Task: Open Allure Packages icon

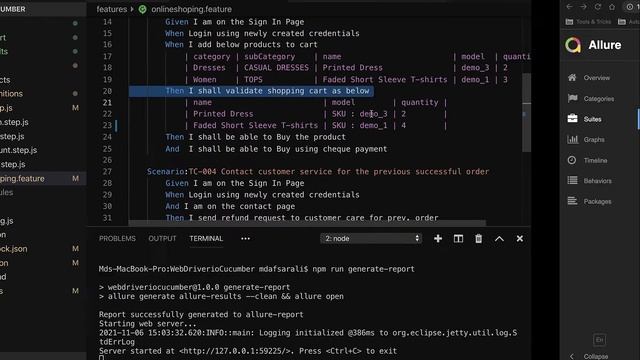Action: pos(572,201)
